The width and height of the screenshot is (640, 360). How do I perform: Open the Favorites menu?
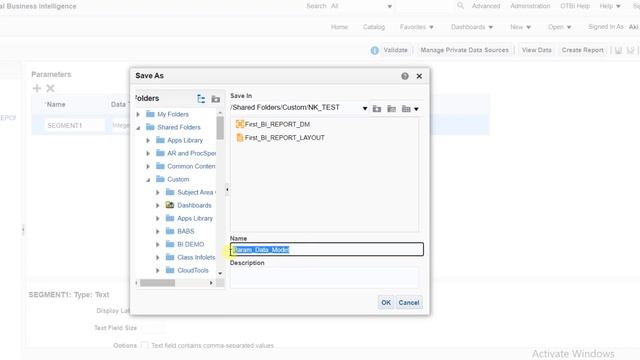(416, 27)
